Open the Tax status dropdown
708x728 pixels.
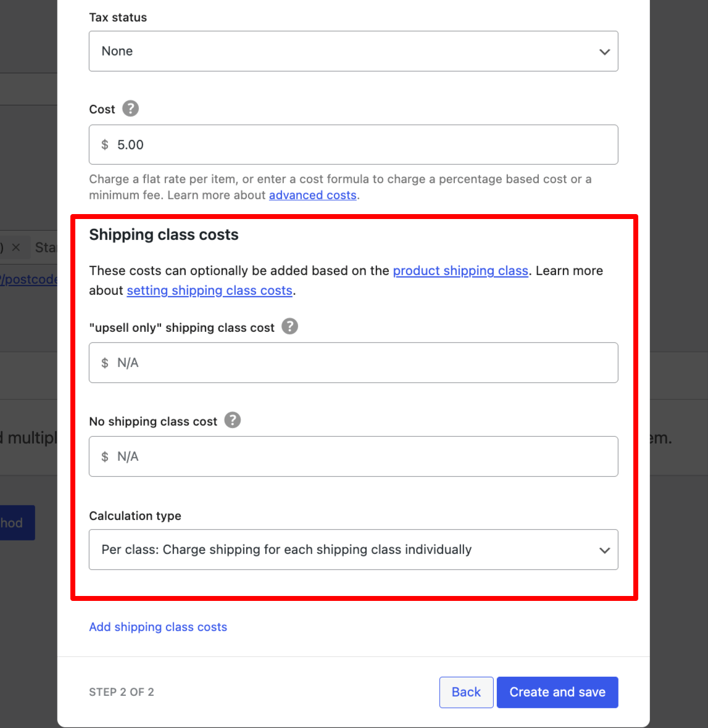click(353, 51)
